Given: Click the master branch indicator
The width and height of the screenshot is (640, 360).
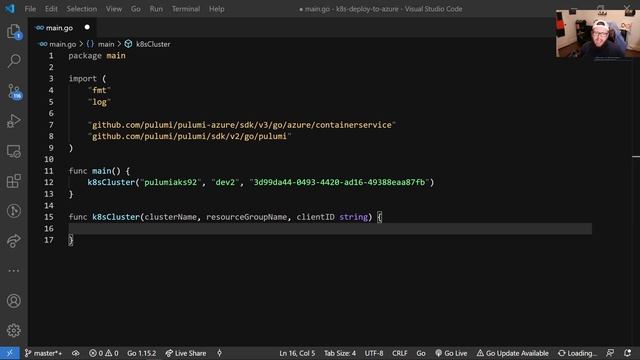Looking at the screenshot, I should click(x=43, y=353).
